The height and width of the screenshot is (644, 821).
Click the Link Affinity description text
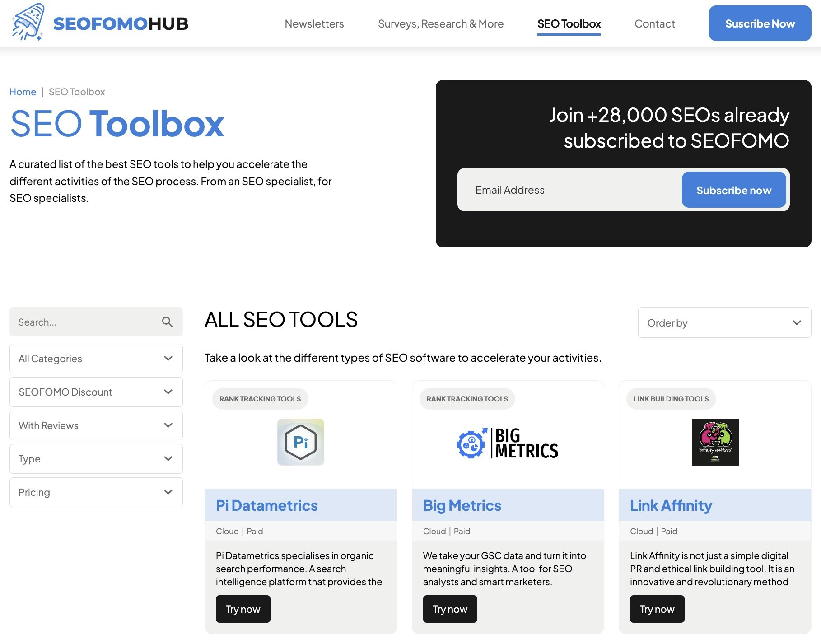pos(712,569)
